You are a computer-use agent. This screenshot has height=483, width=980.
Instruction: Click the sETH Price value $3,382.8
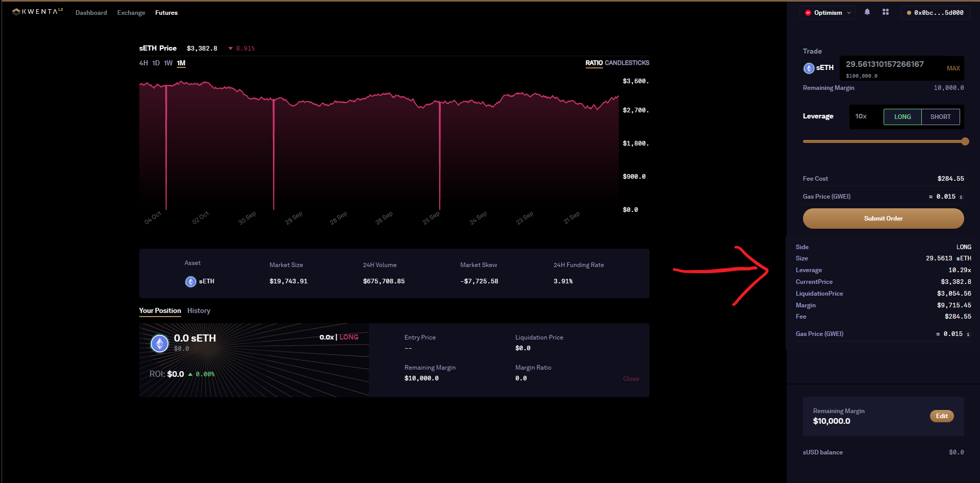[202, 49]
